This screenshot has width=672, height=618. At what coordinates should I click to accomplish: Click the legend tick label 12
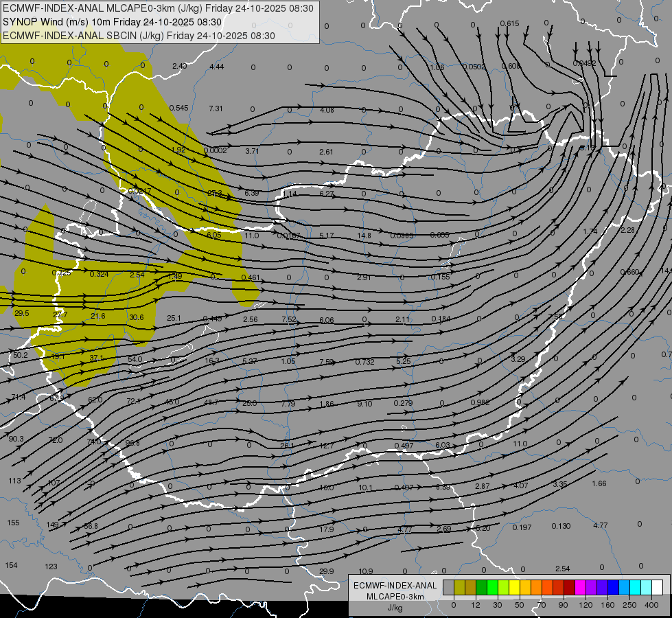[476, 605]
